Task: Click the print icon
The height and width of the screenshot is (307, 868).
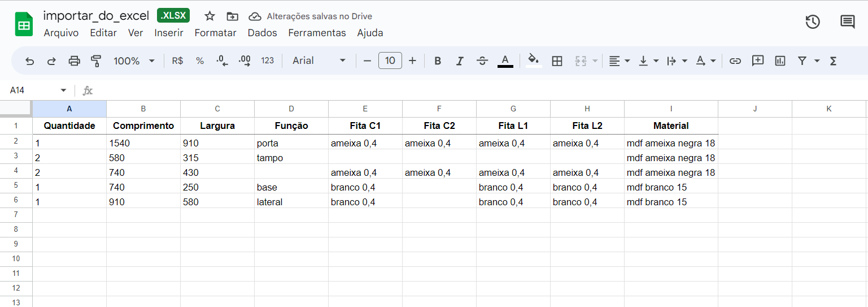Action: [74, 61]
